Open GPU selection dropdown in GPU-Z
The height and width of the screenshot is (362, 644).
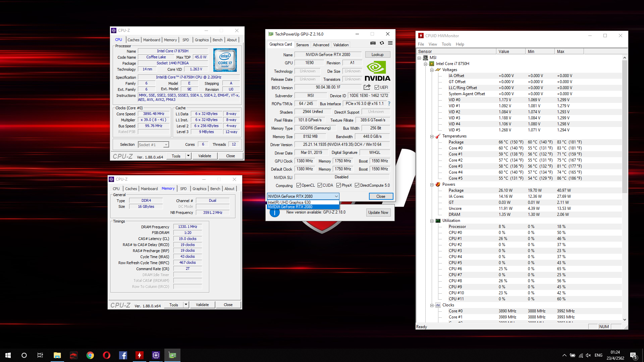tap(303, 196)
